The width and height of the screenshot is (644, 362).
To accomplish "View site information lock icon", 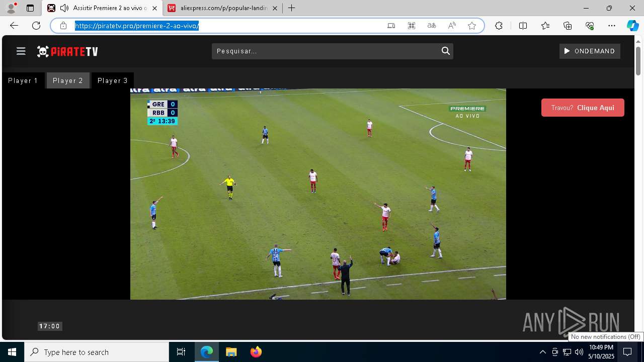I will tap(63, 26).
